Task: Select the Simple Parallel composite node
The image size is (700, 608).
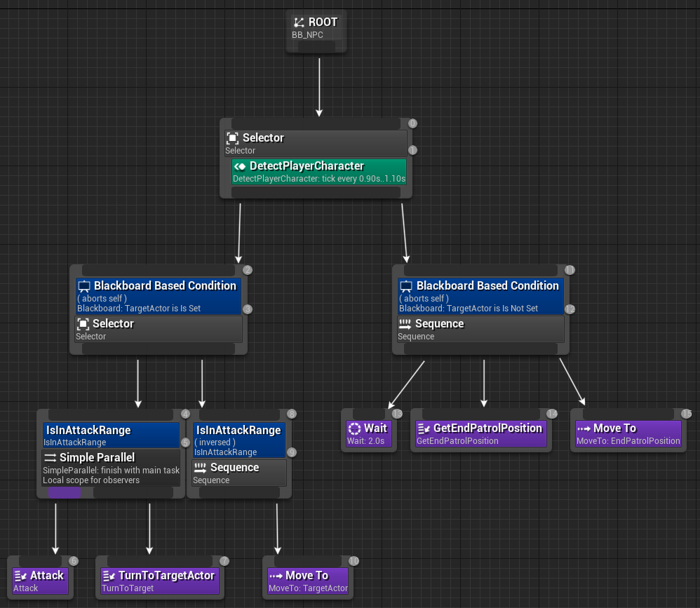Action: click(111, 468)
